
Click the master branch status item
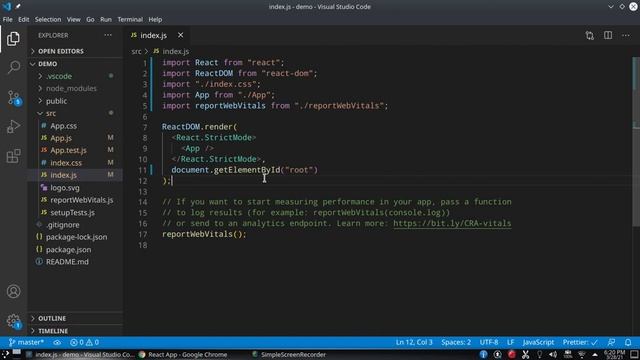coord(26,342)
